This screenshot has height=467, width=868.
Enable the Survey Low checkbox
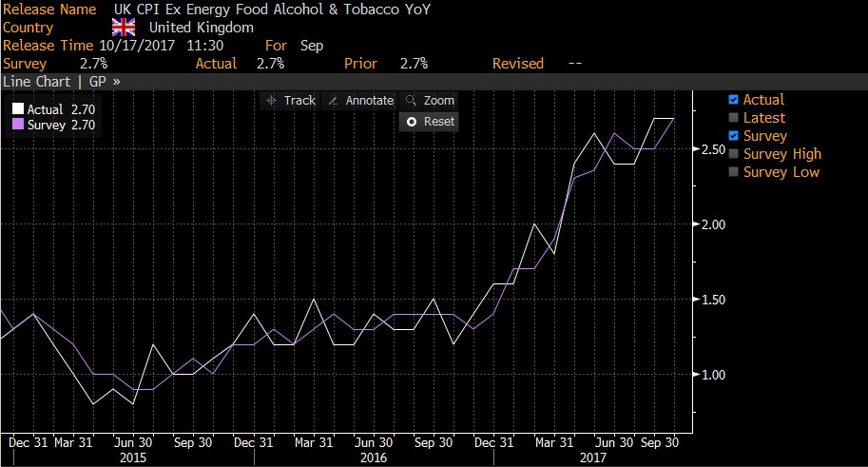[x=732, y=172]
